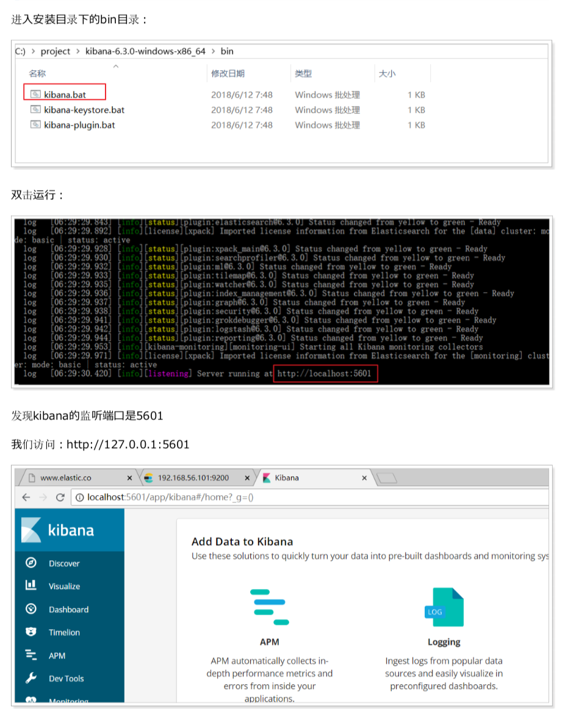This screenshot has width=576, height=728.
Task: Sort files by 类型 column header
Action: (x=303, y=73)
